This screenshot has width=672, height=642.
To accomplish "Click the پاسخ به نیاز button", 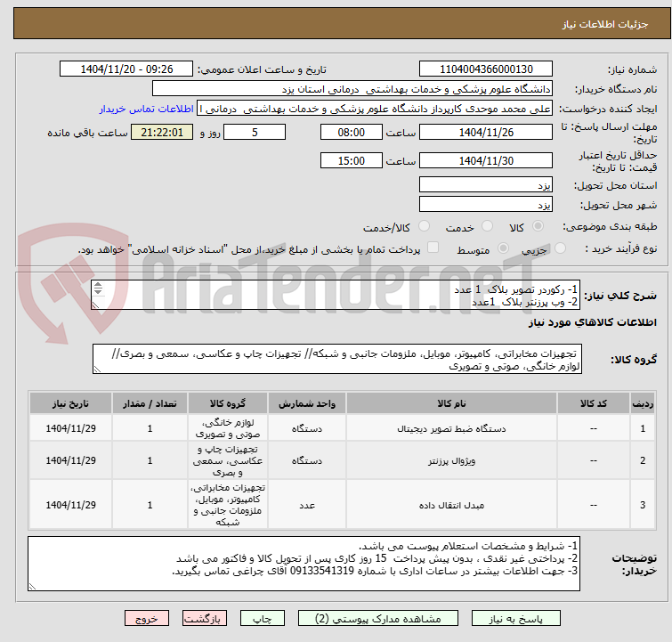I will [515, 619].
